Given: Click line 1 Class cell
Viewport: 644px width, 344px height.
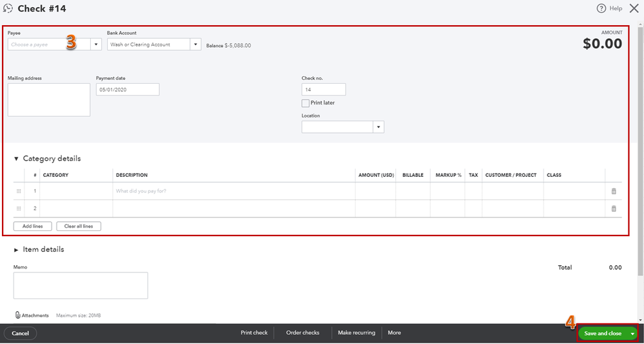Looking at the screenshot, I should [x=574, y=191].
